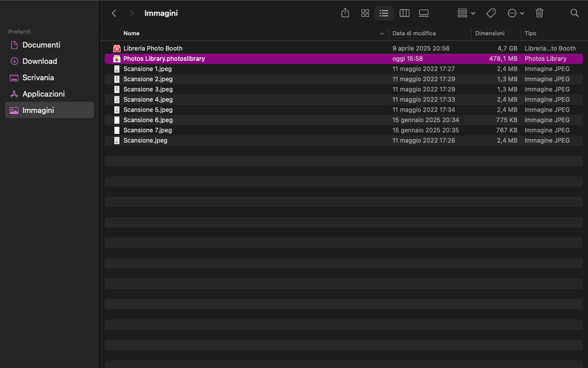
Task: Switch to list view
Action: coord(384,13)
